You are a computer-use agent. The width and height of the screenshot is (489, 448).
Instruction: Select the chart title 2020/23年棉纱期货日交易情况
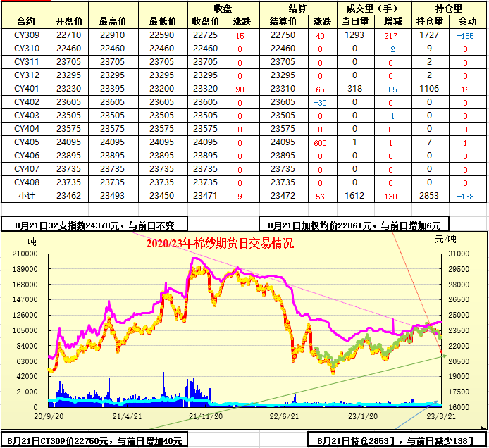click(x=220, y=244)
